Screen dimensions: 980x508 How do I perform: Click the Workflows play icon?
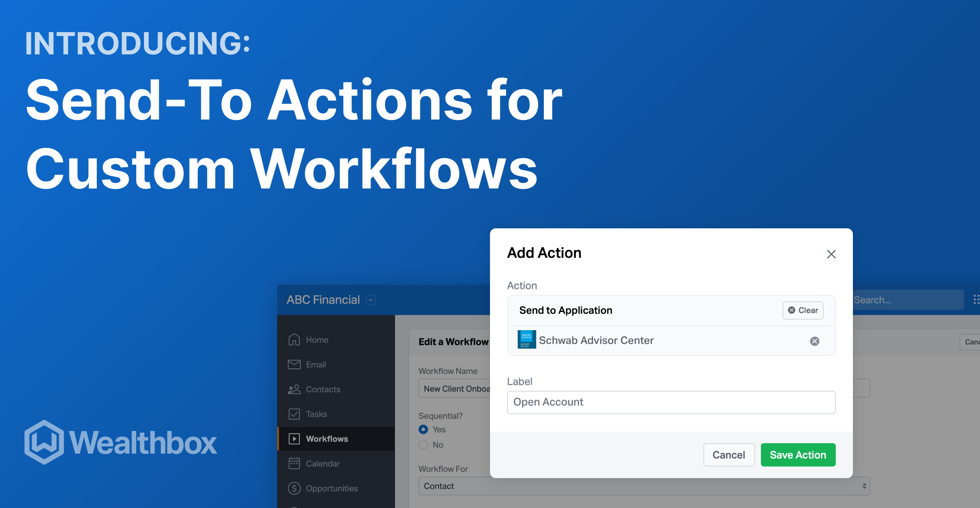point(294,439)
